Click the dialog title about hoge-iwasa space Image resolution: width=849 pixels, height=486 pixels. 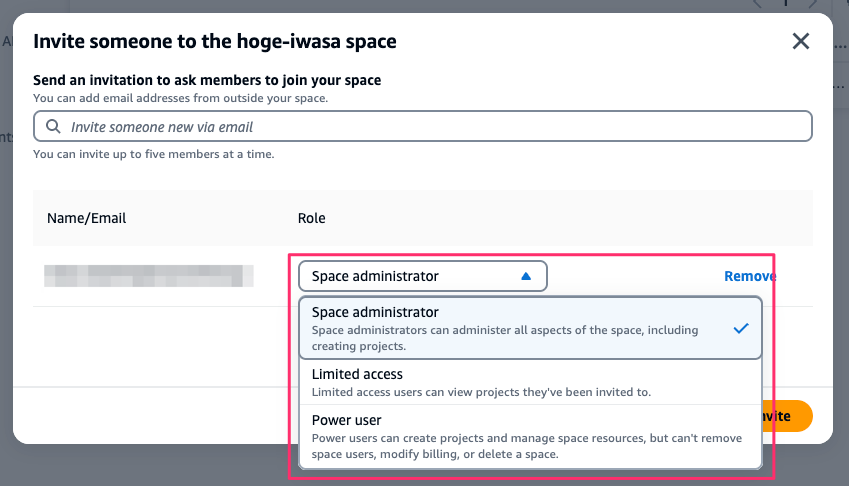(x=215, y=41)
